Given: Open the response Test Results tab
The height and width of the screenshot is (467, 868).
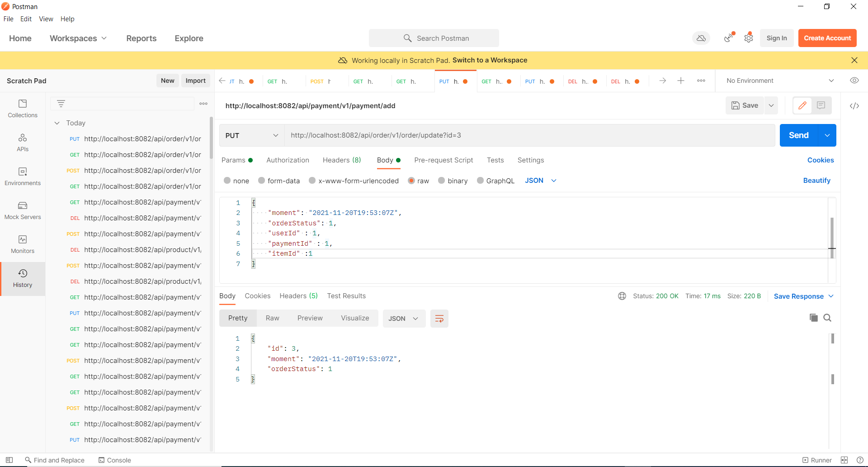Looking at the screenshot, I should click(x=346, y=296).
